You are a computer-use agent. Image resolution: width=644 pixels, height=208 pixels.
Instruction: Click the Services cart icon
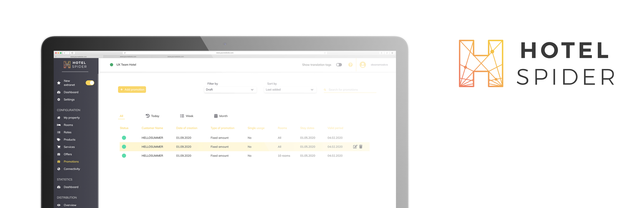click(59, 147)
